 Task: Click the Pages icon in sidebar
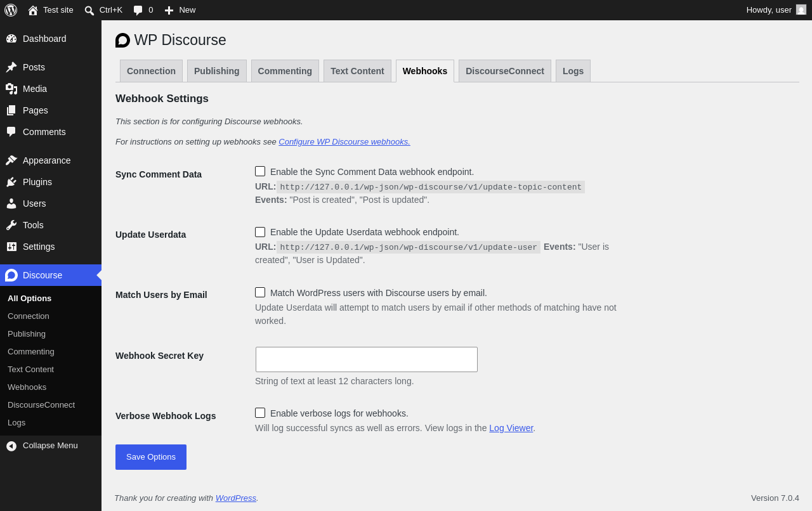click(x=11, y=110)
